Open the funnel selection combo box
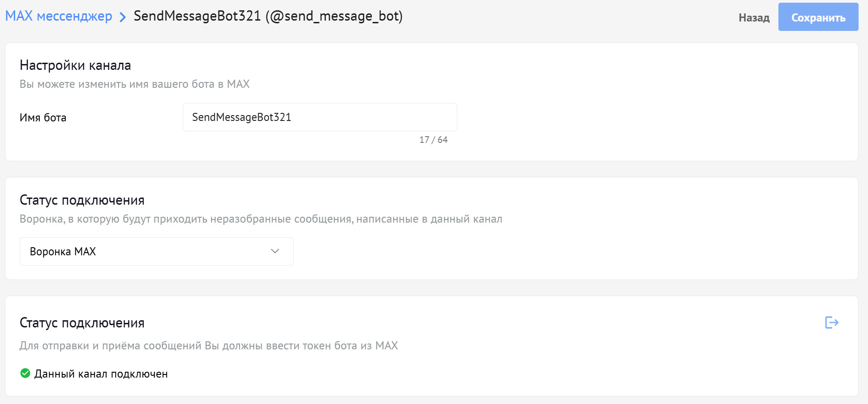 pos(156,252)
